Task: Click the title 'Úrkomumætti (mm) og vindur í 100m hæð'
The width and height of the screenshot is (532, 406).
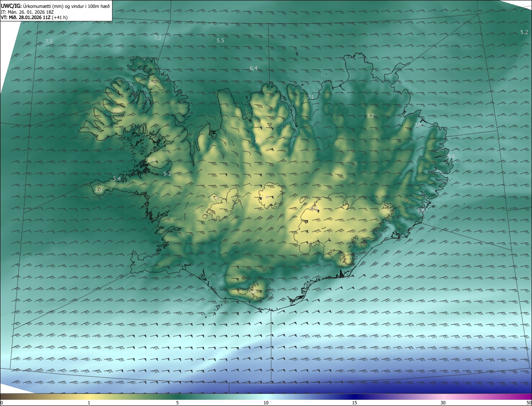Action: click(x=66, y=6)
